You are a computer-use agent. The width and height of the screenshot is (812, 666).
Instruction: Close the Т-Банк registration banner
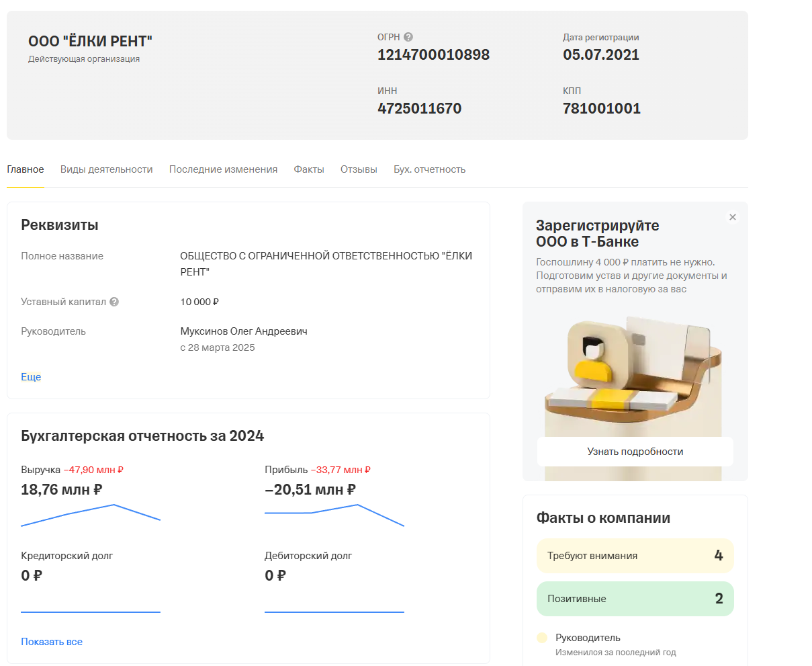(732, 217)
